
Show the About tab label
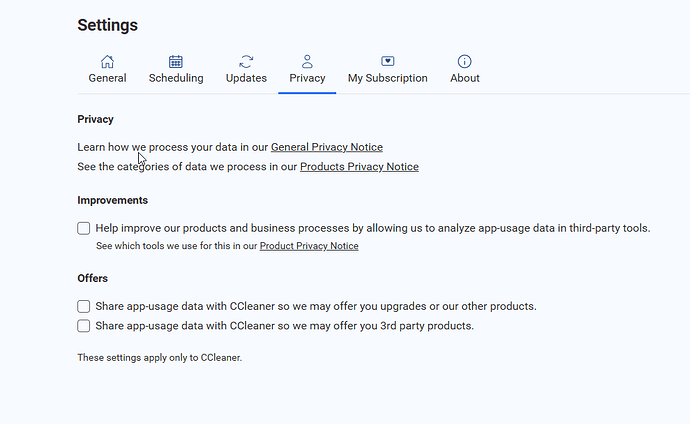[465, 78]
